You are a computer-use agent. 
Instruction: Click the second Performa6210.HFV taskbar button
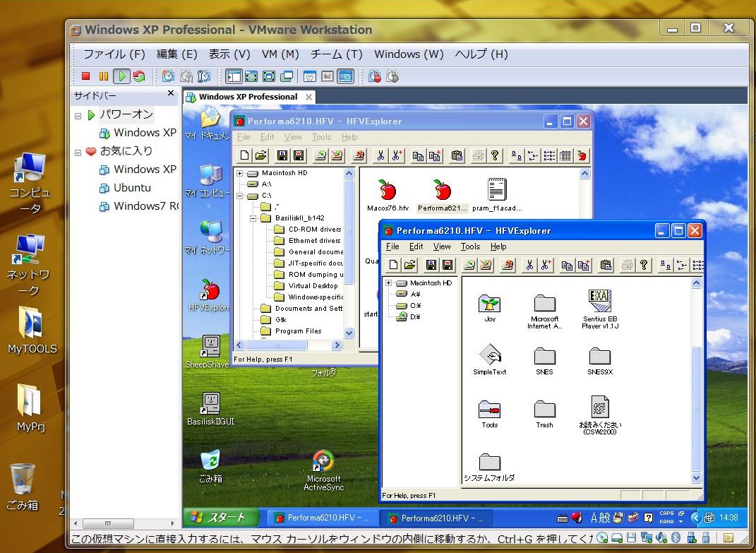coord(436,518)
